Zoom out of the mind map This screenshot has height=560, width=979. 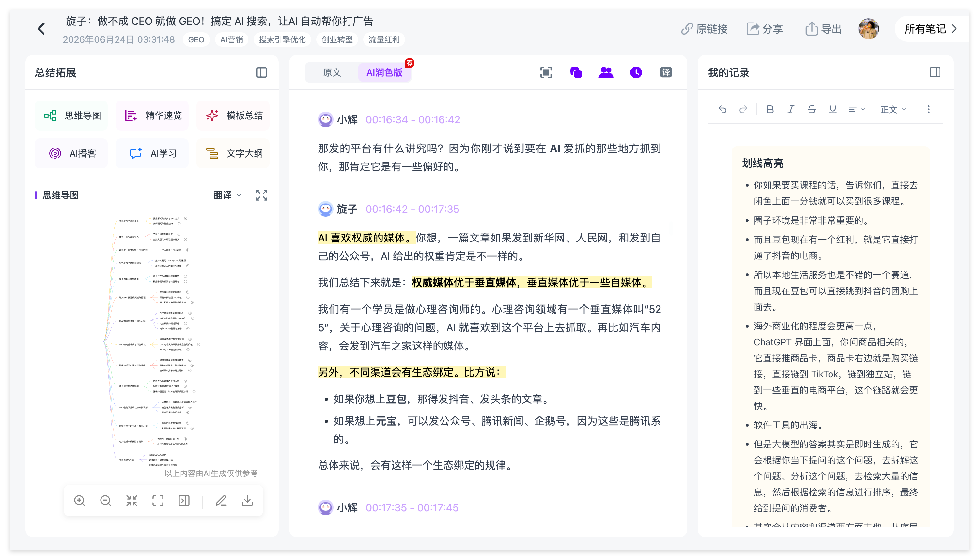pyautogui.click(x=106, y=500)
